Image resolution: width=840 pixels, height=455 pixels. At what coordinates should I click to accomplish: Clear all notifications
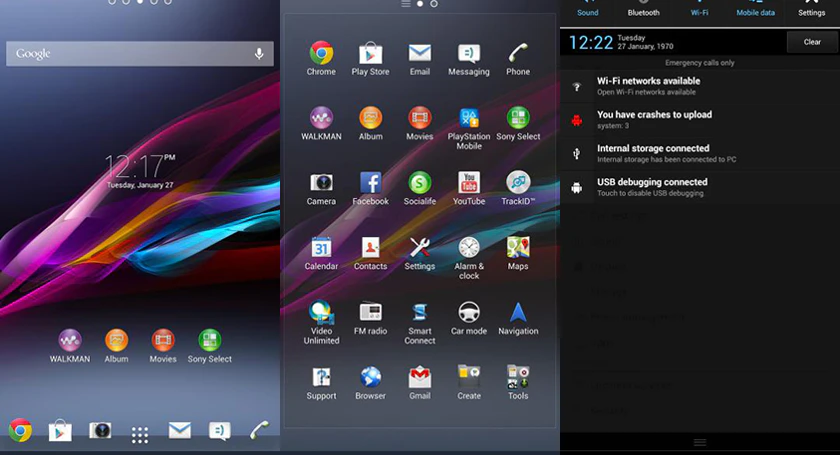pyautogui.click(x=812, y=42)
